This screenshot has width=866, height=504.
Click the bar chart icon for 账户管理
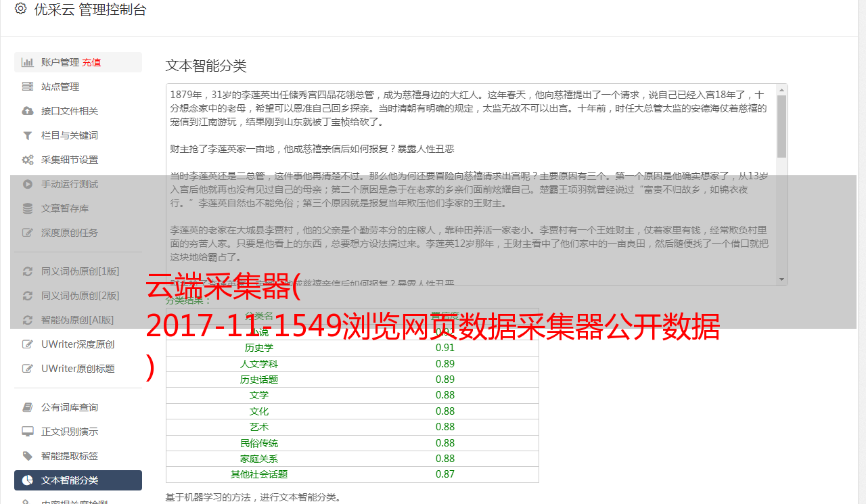point(28,62)
